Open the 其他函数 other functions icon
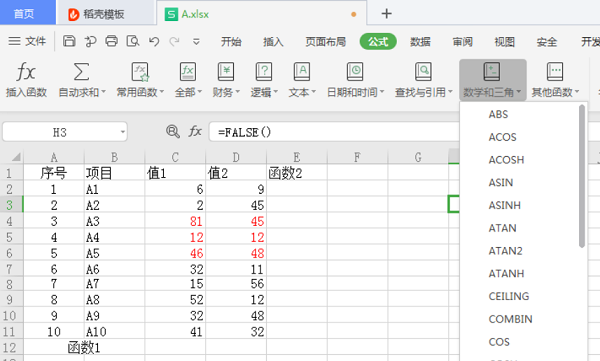The image size is (600, 361). 555,72
